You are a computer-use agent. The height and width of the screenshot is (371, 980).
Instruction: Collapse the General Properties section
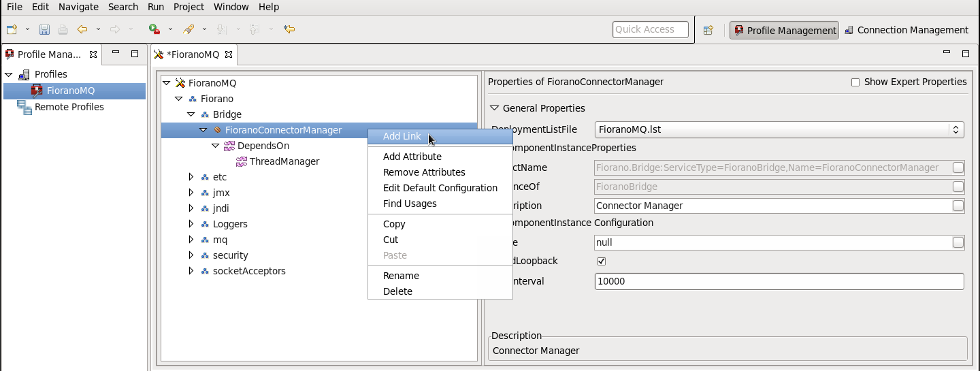click(x=494, y=108)
